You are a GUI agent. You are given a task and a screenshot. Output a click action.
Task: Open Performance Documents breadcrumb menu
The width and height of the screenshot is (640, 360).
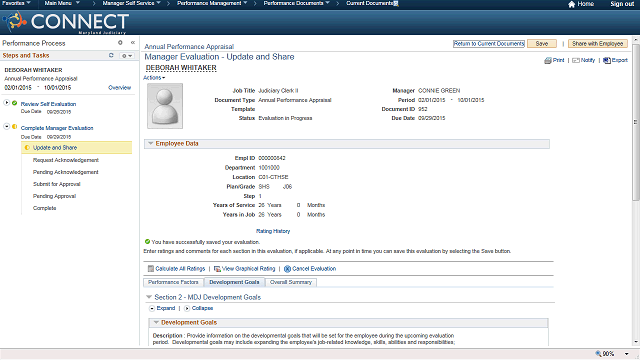click(296, 3)
